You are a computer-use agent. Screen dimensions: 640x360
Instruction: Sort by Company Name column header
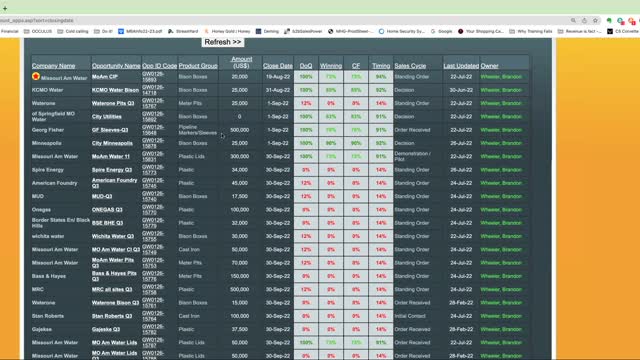[53, 66]
